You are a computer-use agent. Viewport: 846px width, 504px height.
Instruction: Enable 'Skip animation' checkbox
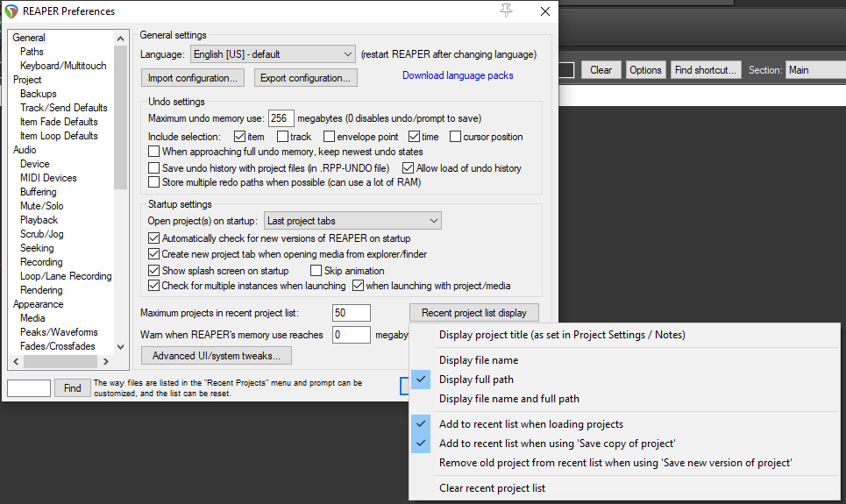[316, 270]
